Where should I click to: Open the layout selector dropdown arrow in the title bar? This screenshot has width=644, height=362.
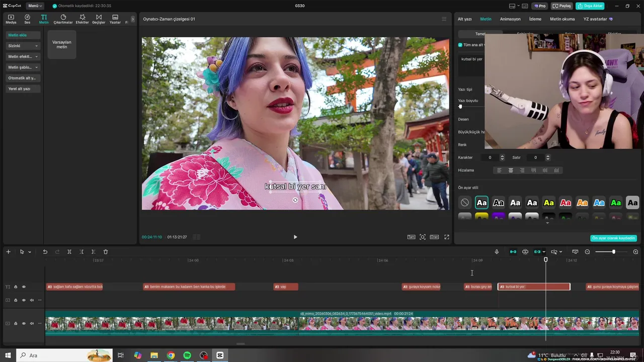(519, 6)
